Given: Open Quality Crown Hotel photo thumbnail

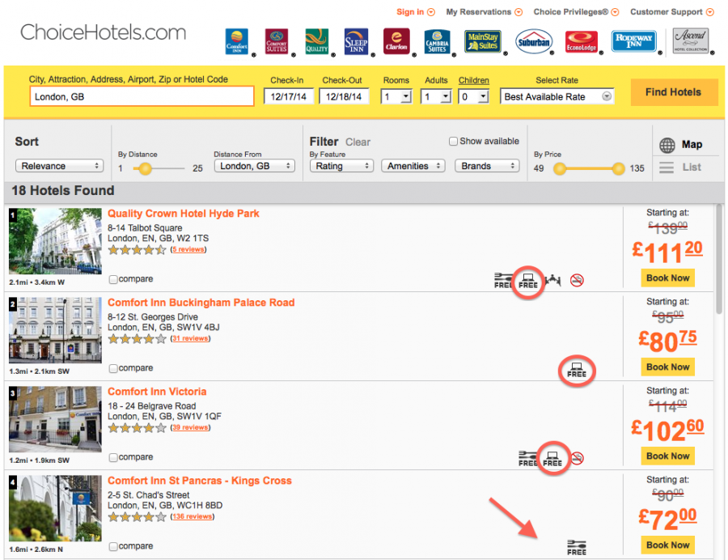Looking at the screenshot, I should 55,241.
